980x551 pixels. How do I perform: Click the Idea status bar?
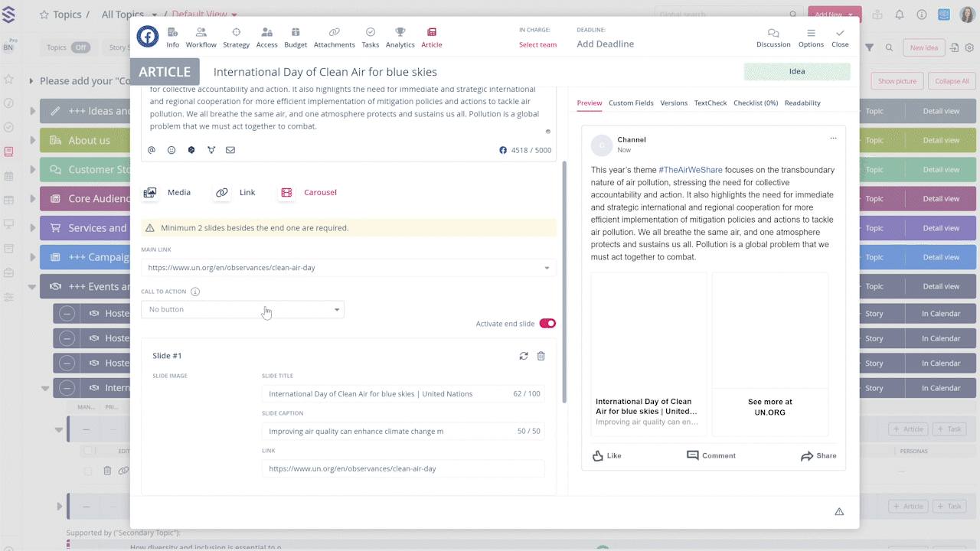(x=797, y=71)
